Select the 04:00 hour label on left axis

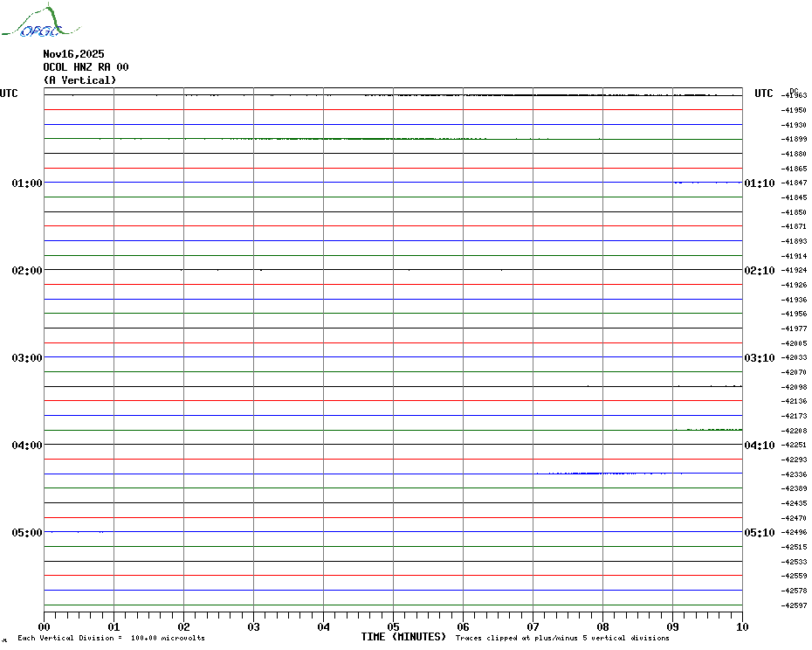(x=26, y=446)
